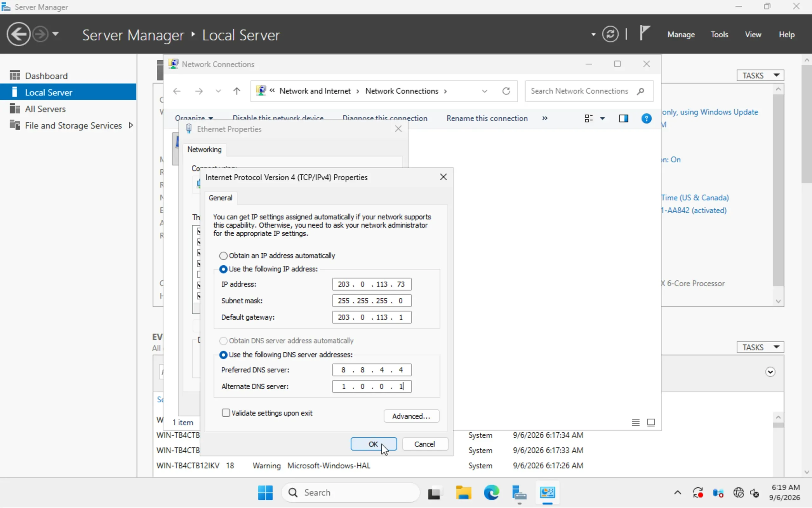Click the Time (US & Canada) time zone link
The image size is (812, 508).
(695, 197)
